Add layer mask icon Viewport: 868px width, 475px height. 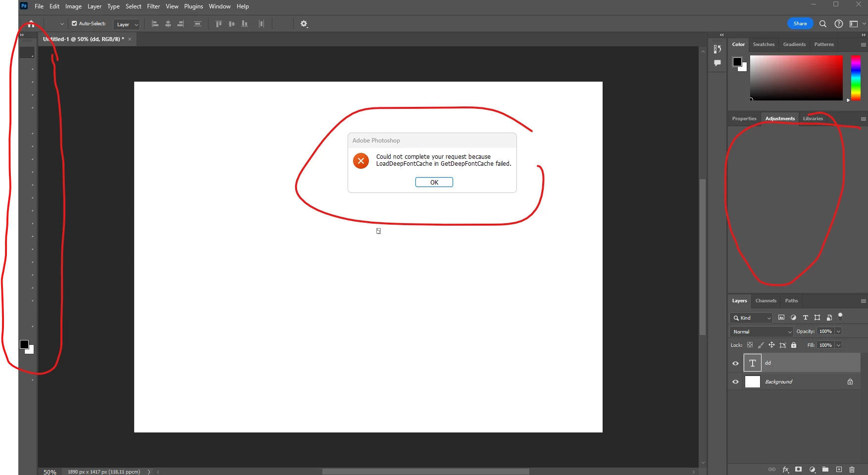798,469
